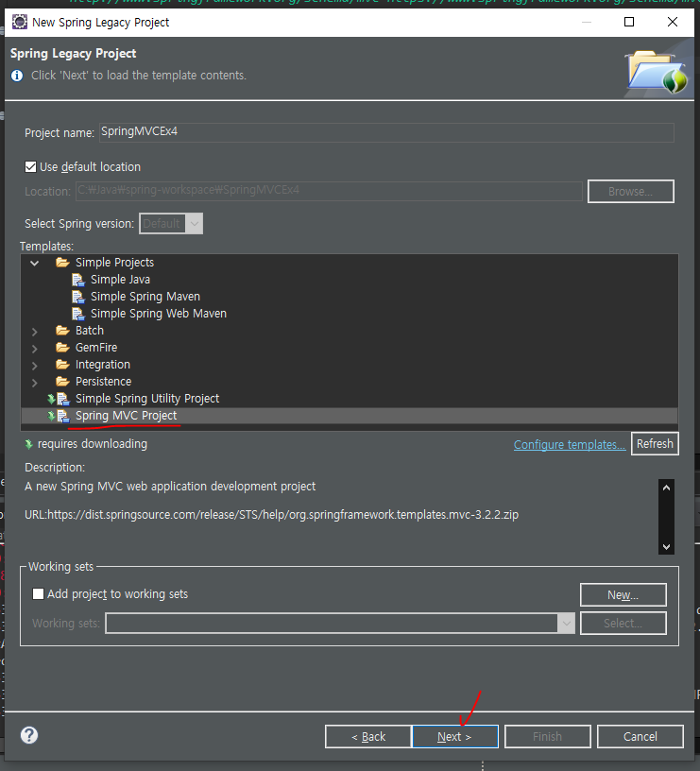This screenshot has width=700, height=771.
Task: Click Batch folder icon
Action: (x=62, y=331)
